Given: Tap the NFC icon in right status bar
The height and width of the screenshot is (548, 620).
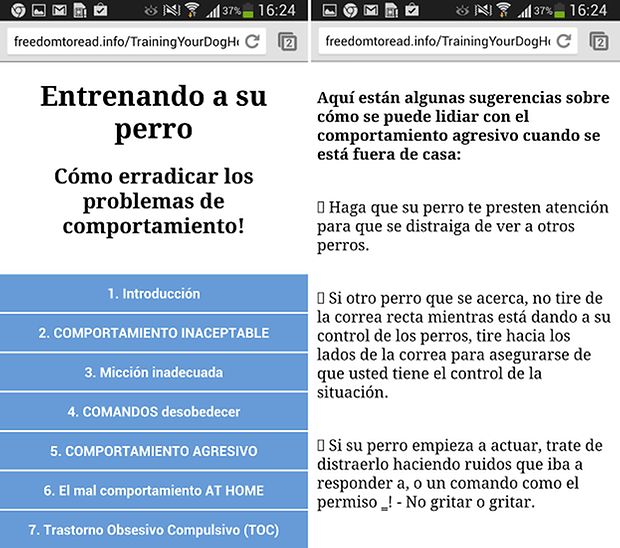Looking at the screenshot, I should click(483, 10).
